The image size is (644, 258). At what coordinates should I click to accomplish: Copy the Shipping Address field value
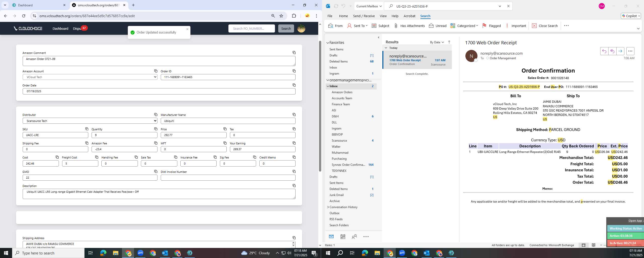[294, 238]
